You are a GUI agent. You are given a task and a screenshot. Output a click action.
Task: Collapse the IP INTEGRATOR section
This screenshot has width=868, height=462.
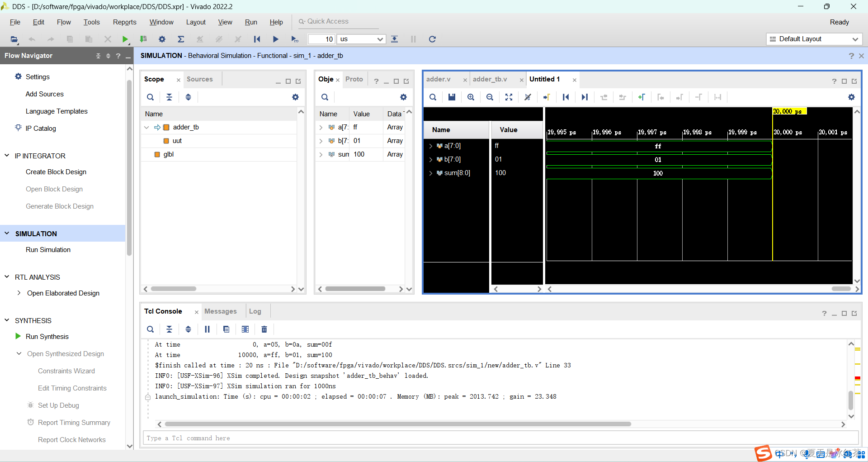click(7, 156)
